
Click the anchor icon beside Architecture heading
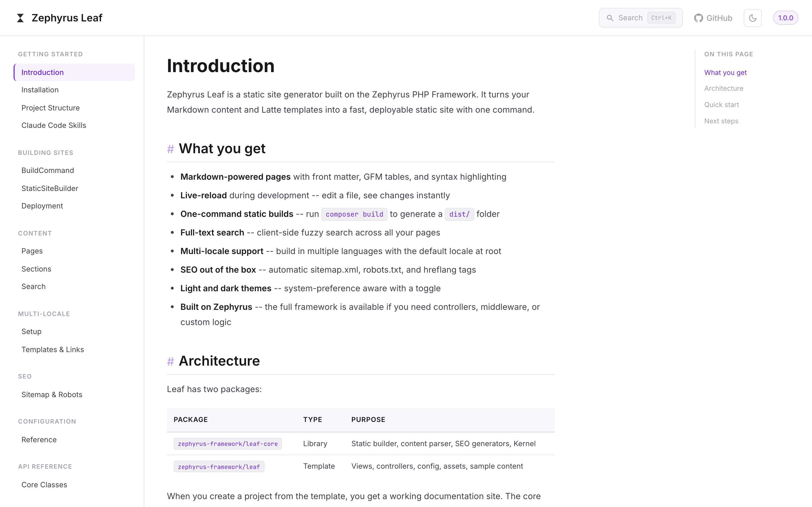171,361
